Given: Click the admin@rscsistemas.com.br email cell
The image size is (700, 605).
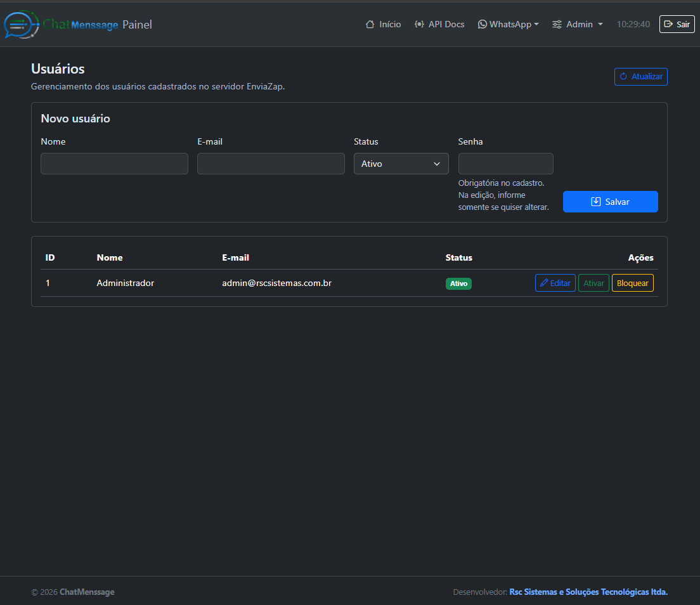Looking at the screenshot, I should (x=277, y=283).
